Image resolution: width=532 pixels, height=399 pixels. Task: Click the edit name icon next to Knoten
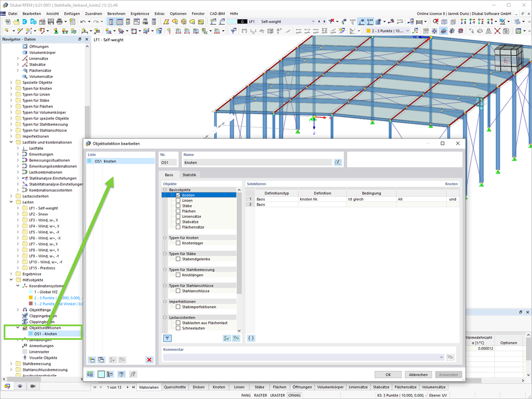(x=338, y=163)
